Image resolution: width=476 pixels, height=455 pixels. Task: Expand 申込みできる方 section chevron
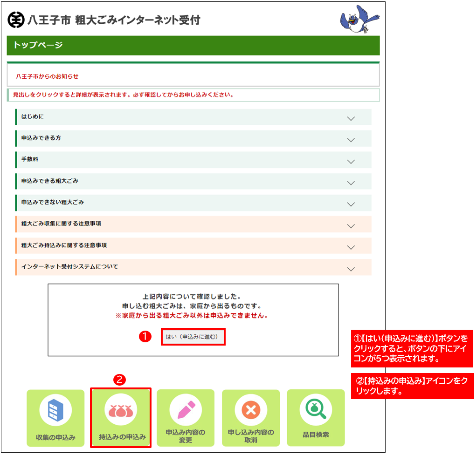tap(351, 140)
